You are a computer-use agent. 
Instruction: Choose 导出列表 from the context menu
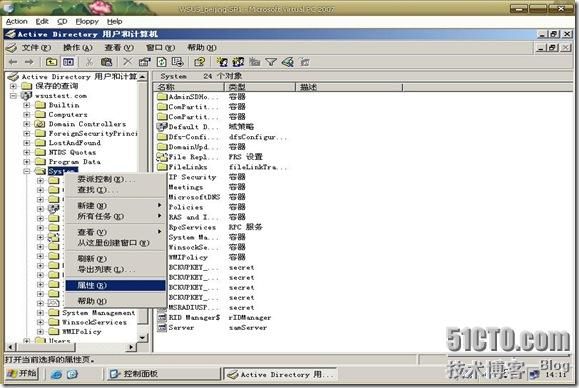pyautogui.click(x=115, y=269)
